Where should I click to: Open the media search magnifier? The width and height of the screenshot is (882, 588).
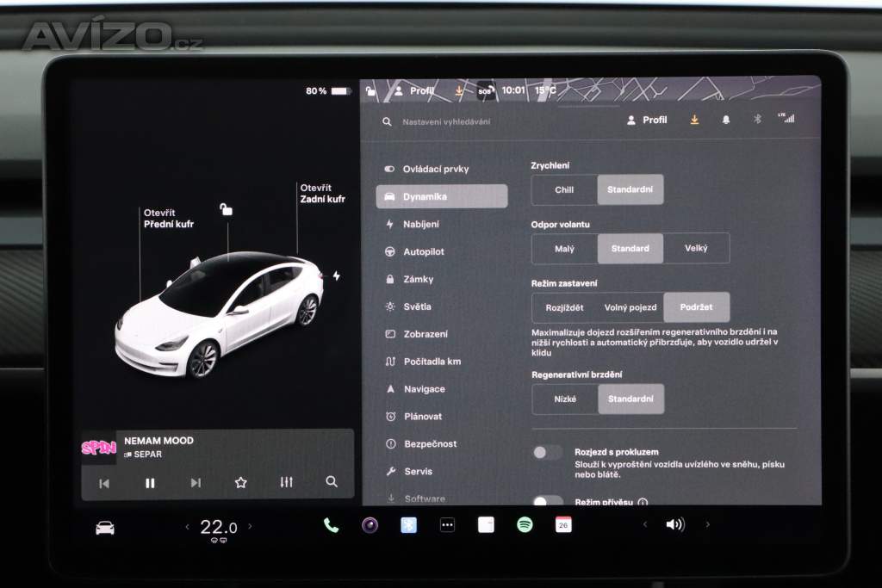(x=332, y=482)
